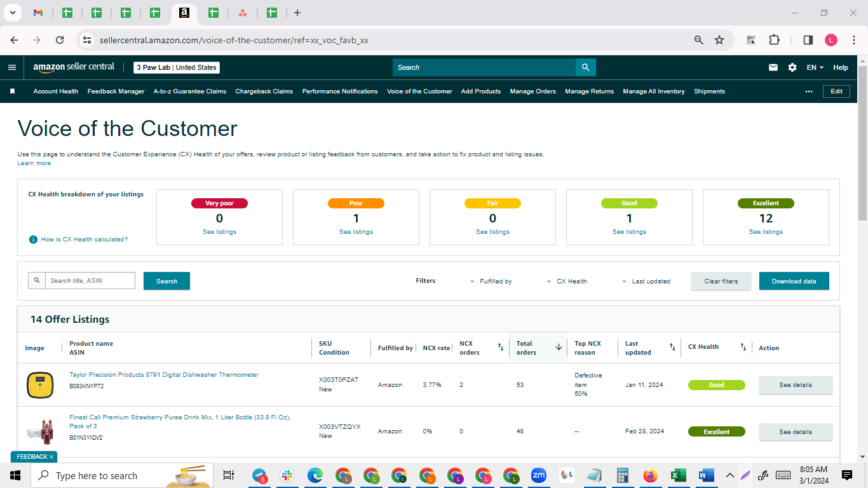868x488 pixels.
Task: Open Telegram from the taskbar
Action: point(259,475)
